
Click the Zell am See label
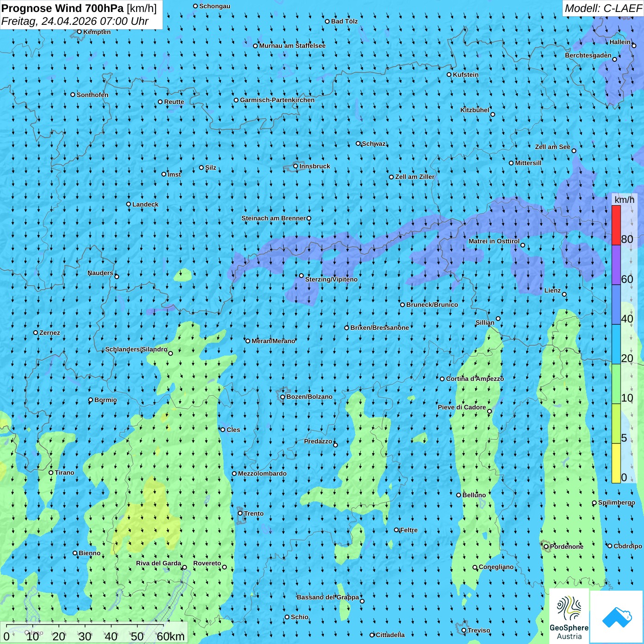point(552,147)
